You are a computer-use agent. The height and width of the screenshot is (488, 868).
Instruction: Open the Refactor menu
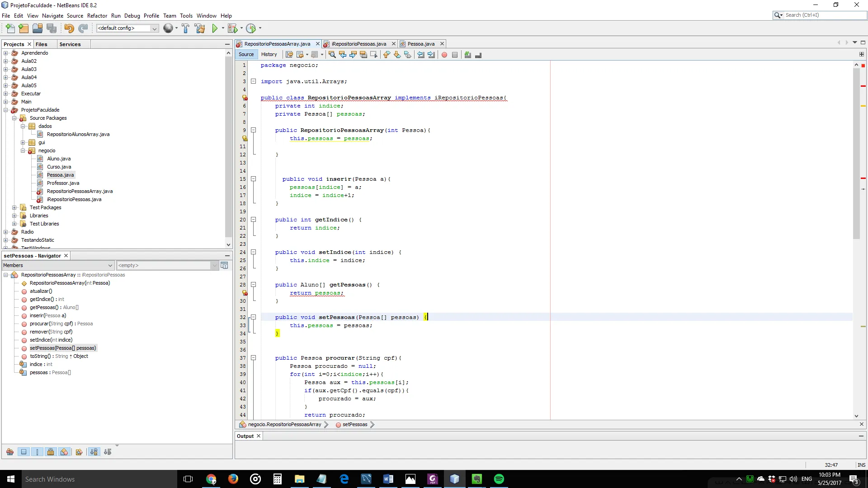click(97, 15)
